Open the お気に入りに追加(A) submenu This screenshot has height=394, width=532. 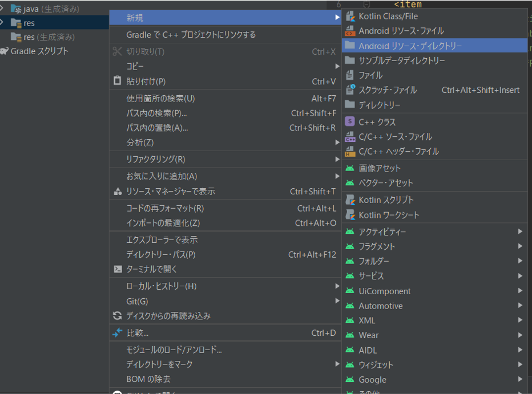tap(225, 176)
